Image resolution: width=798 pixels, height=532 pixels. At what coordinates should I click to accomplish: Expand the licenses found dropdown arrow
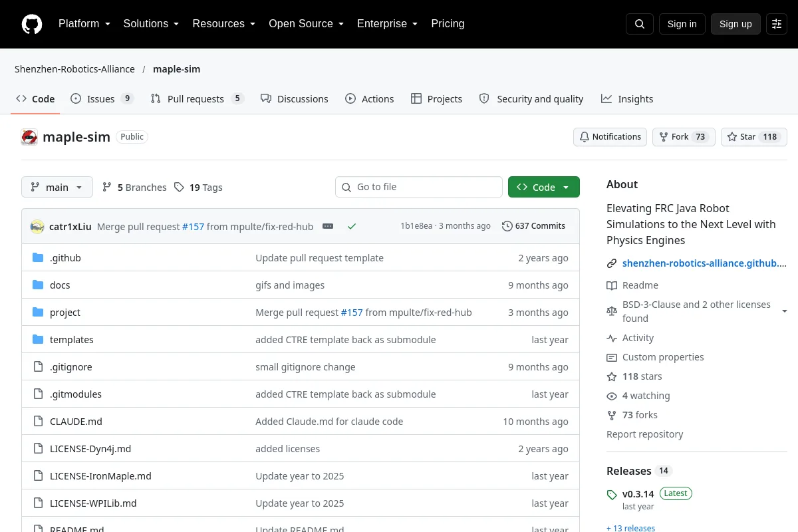coord(785,312)
